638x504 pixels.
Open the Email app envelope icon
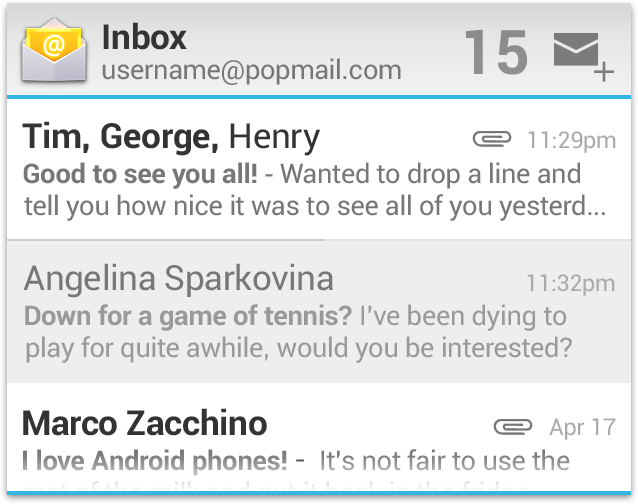pyautogui.click(x=54, y=50)
